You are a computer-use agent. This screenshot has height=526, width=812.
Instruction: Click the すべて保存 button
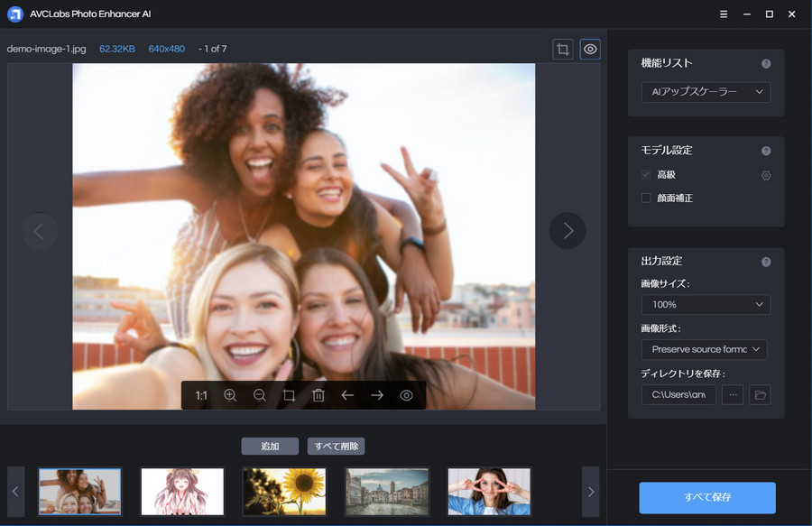tap(707, 497)
